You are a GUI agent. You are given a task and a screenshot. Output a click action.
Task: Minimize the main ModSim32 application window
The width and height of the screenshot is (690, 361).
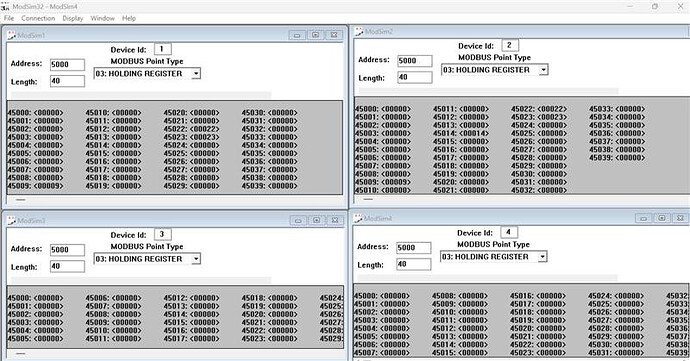tap(630, 6)
